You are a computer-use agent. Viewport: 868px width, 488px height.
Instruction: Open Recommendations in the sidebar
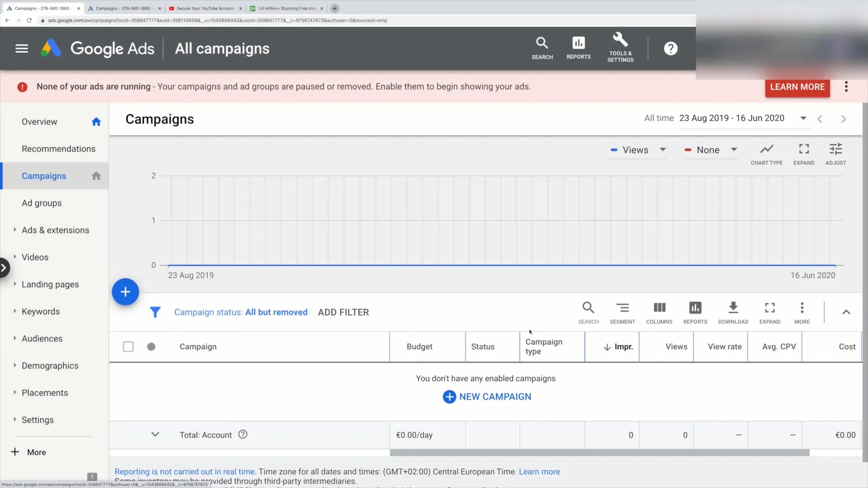point(58,149)
